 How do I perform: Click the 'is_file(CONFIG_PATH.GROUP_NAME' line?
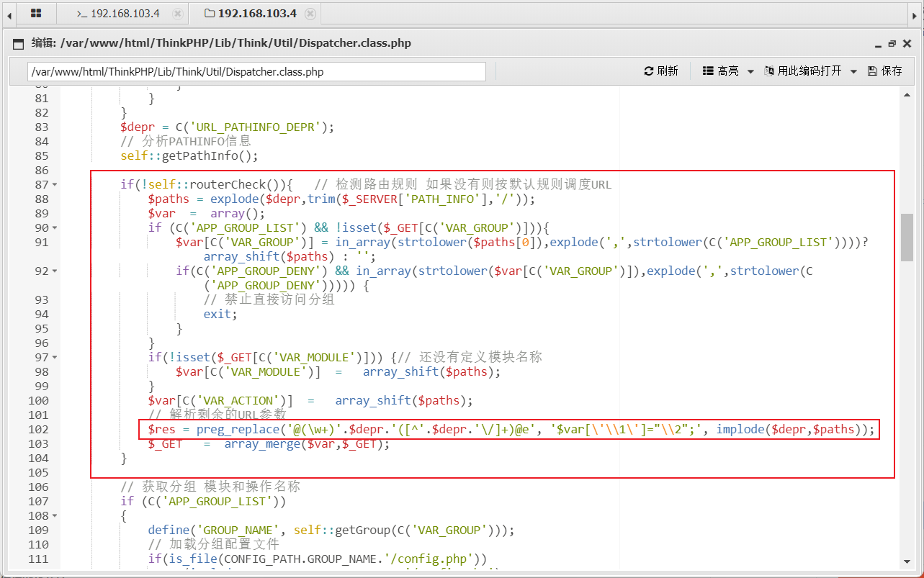pos(318,559)
